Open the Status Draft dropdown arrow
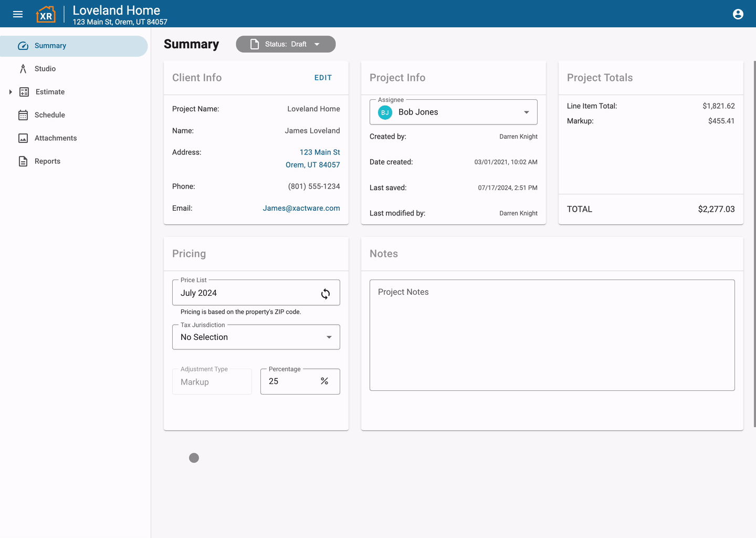Screen dimensions: 756x538 [317, 44]
